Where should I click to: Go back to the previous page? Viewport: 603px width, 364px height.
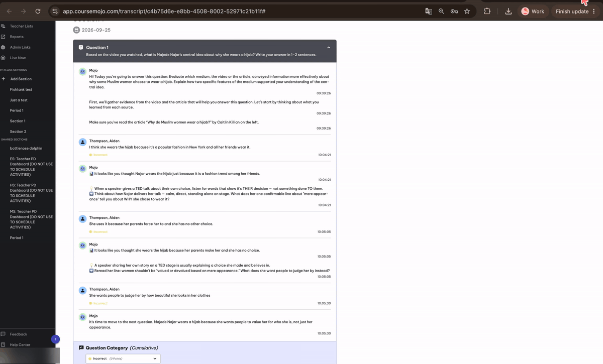click(x=9, y=11)
